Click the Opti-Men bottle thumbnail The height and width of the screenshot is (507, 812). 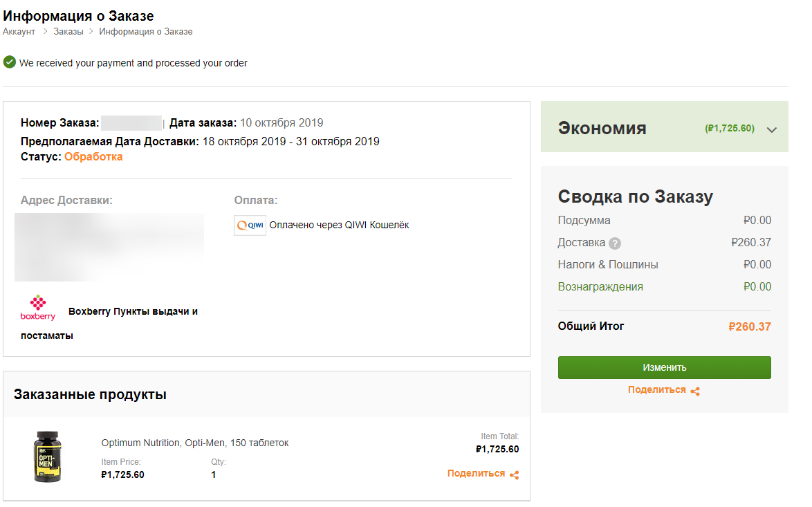click(x=47, y=457)
